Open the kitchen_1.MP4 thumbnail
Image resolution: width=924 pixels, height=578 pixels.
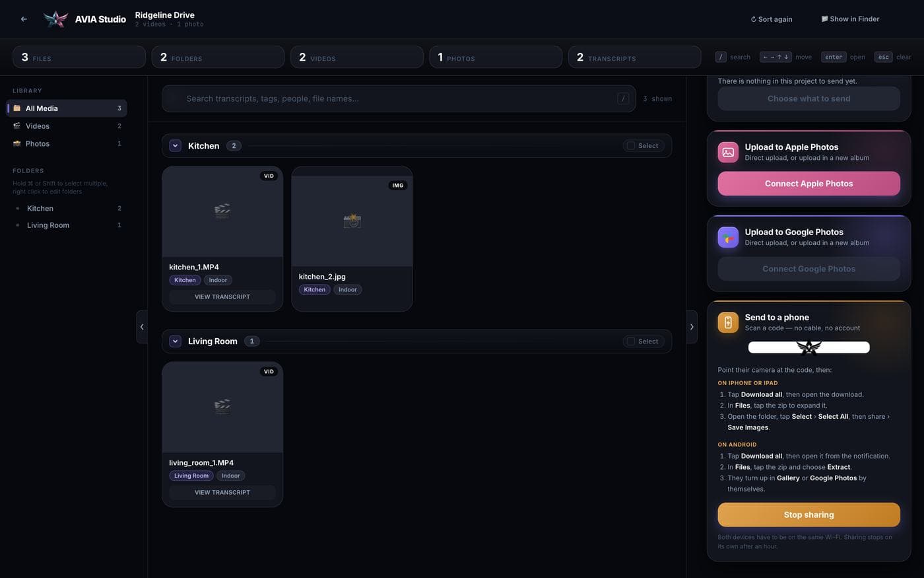point(222,211)
